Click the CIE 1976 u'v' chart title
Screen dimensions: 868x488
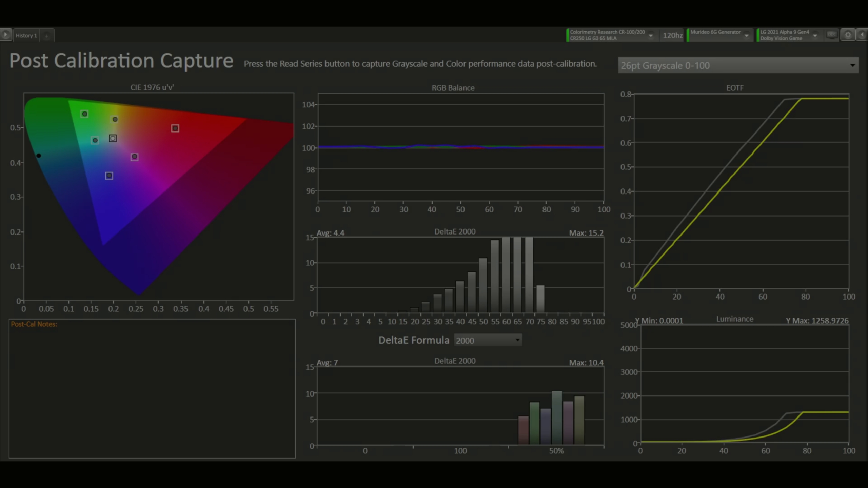[152, 87]
